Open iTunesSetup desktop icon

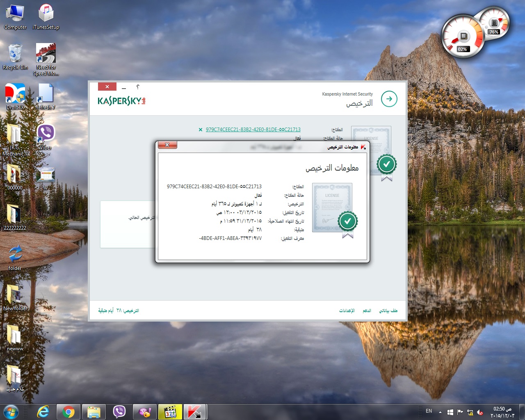46,17
